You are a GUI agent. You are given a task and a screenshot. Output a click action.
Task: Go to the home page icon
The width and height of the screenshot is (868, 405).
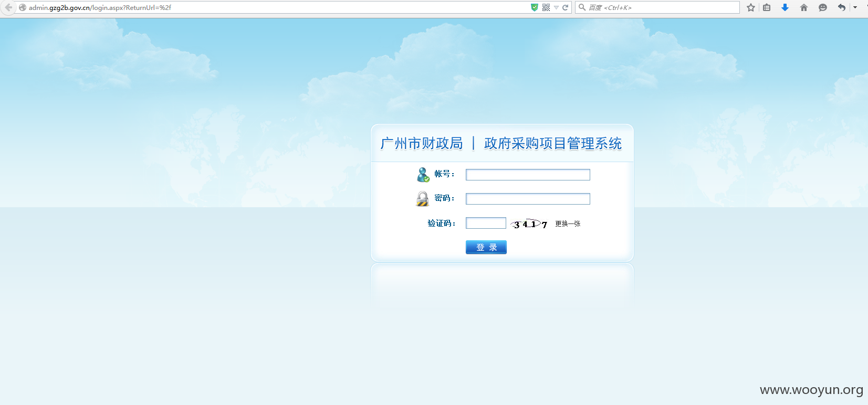click(804, 7)
